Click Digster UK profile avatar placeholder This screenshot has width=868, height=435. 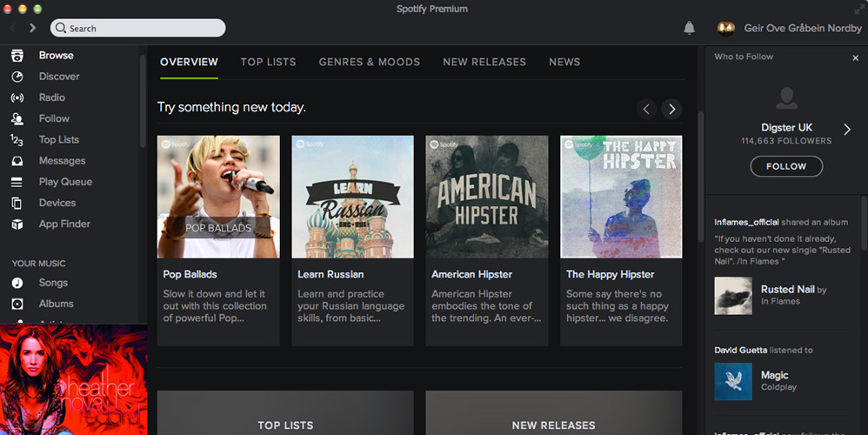(786, 98)
